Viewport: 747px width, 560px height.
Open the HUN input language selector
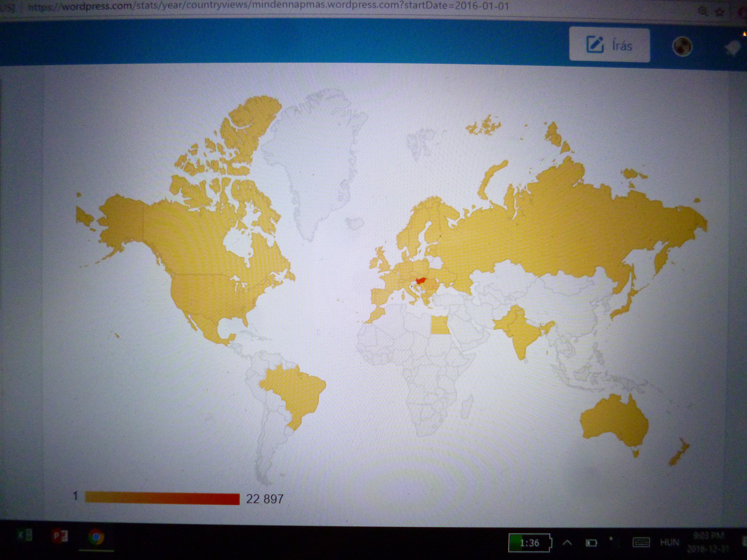tap(669, 542)
